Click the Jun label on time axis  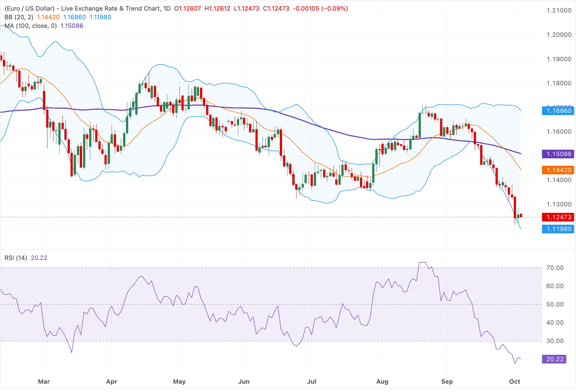(x=244, y=382)
